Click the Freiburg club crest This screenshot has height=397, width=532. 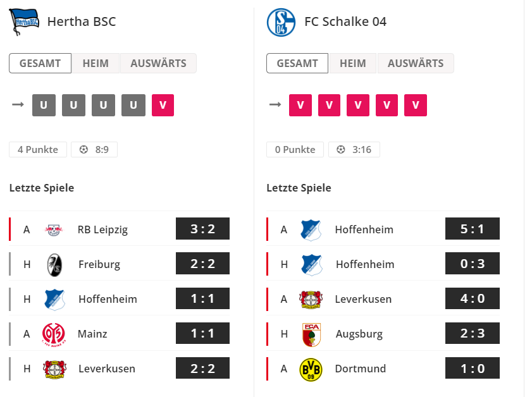coord(54,265)
